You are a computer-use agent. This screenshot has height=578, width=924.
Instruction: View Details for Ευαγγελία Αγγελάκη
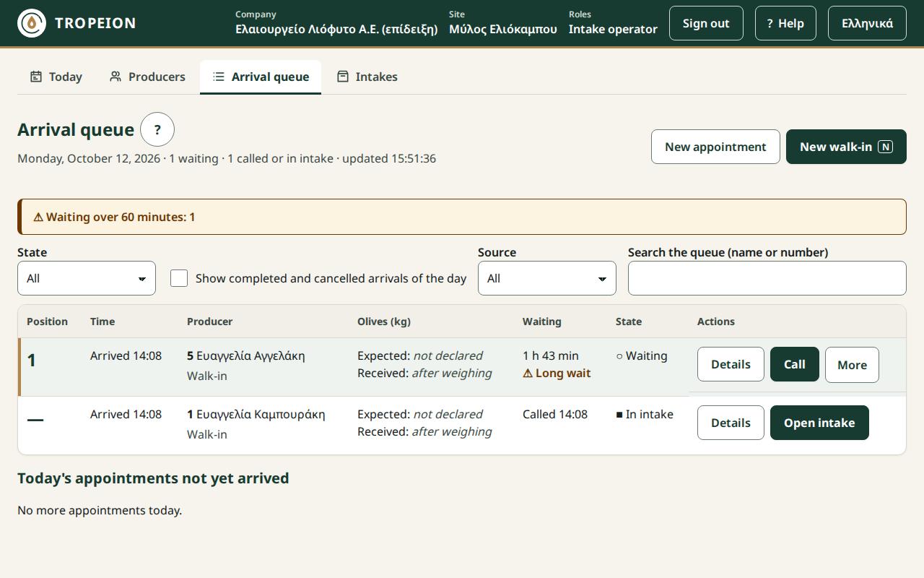(731, 364)
